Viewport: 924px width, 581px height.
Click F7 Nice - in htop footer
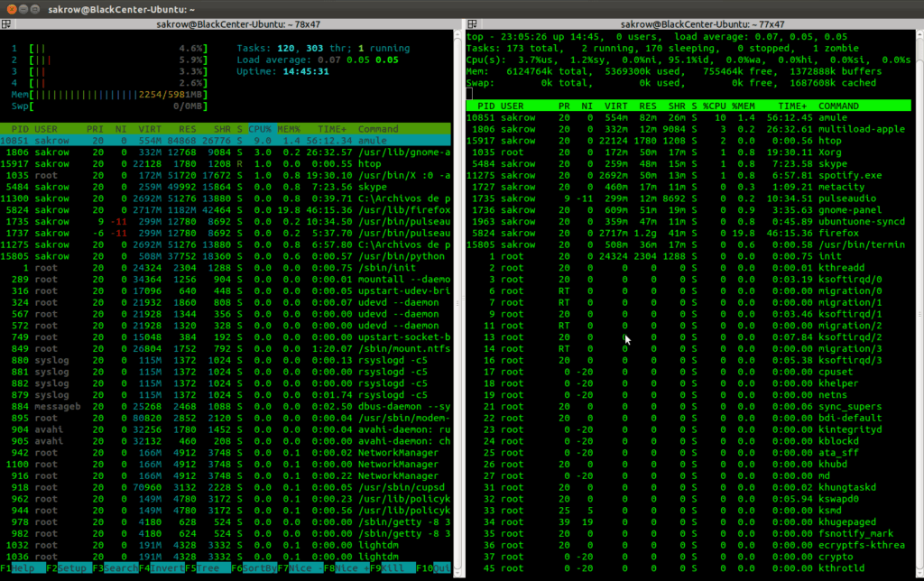300,568
